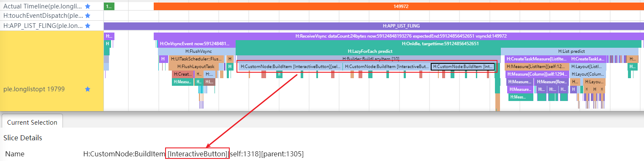
Task: Favorite the H:touchEventDispatch row
Action: point(87,15)
